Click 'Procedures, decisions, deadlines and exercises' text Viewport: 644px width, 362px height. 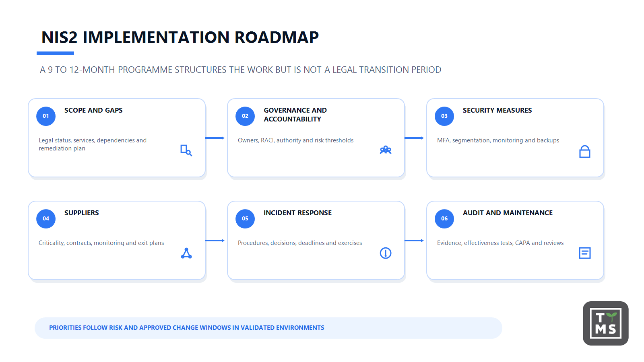[300, 243]
